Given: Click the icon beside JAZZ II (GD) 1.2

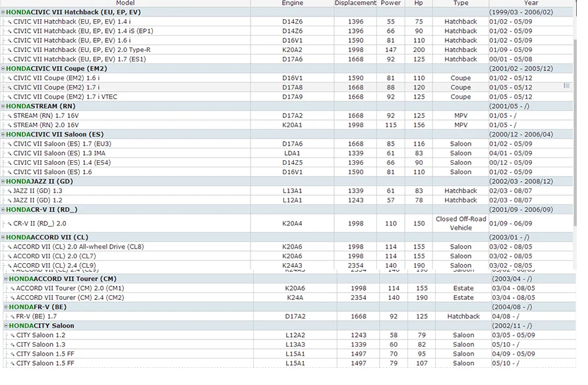Looking at the screenshot, I should tap(10, 200).
